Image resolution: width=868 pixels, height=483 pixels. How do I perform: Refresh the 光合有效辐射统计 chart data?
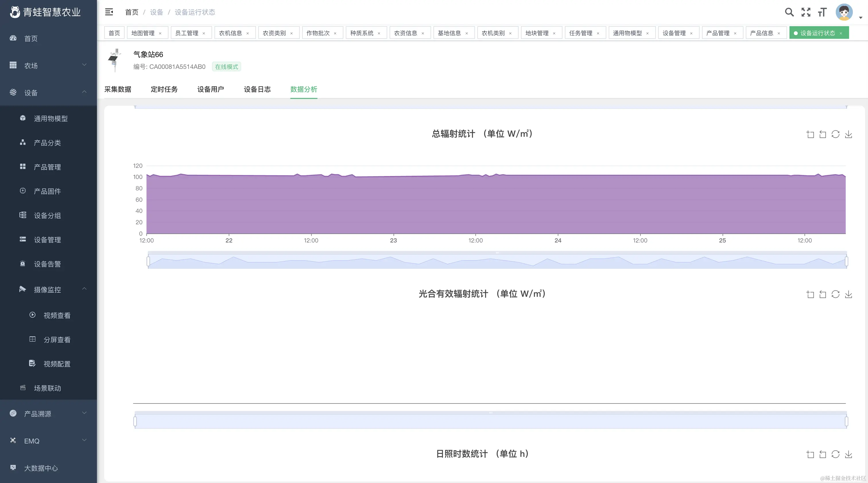(836, 294)
